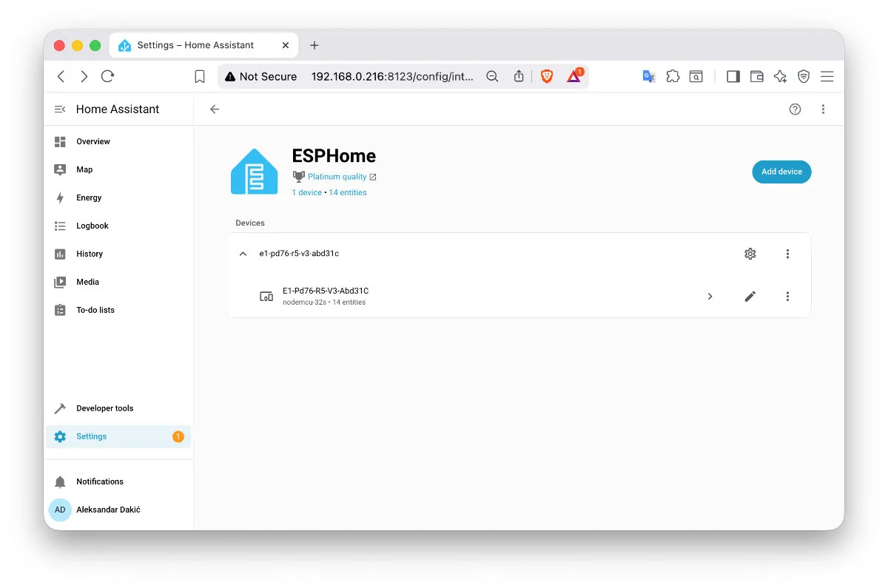Edit the E1-Pd76-R5-V3-Abd31C device with pencil

tap(750, 297)
